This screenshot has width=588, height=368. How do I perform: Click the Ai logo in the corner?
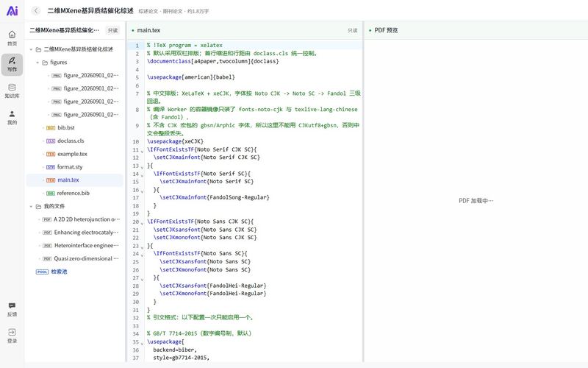pos(12,11)
